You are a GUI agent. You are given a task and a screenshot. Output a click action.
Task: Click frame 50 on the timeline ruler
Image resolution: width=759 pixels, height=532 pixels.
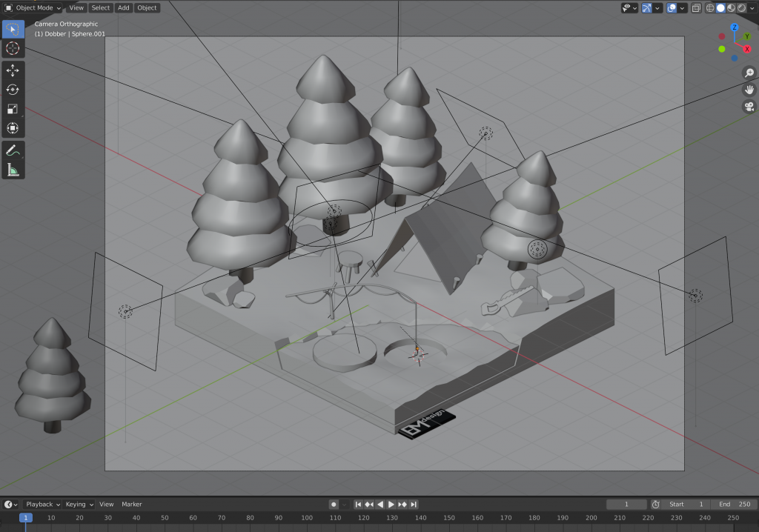165,518
